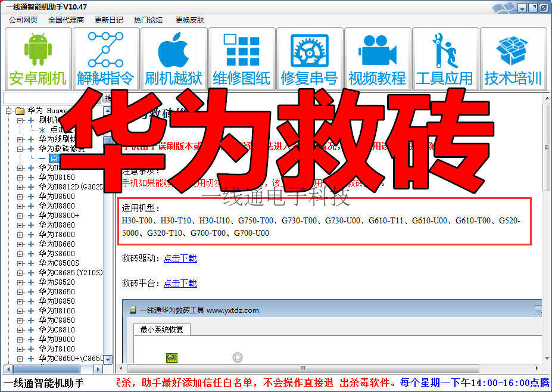Select 华为S8600 in the tree
Screen dimensions: 552x392
[x=57, y=254]
